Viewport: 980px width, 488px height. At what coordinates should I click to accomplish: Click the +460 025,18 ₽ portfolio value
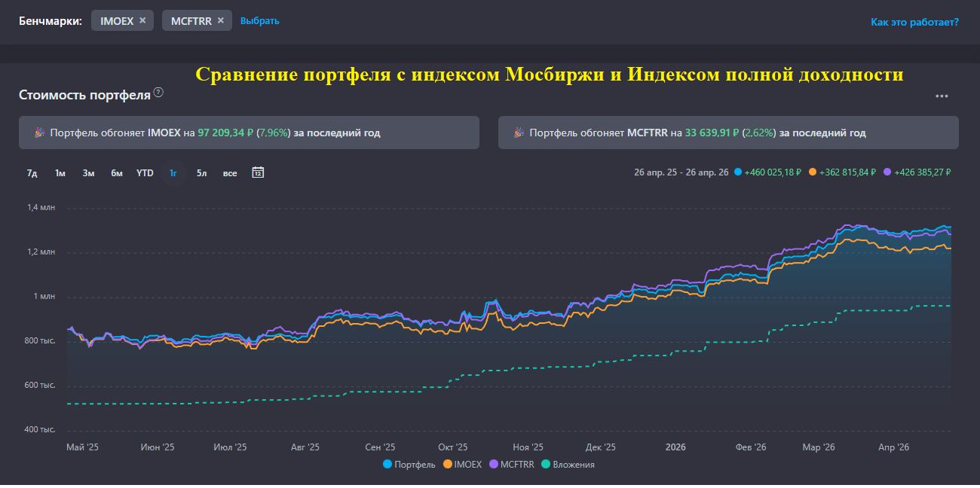point(771,172)
